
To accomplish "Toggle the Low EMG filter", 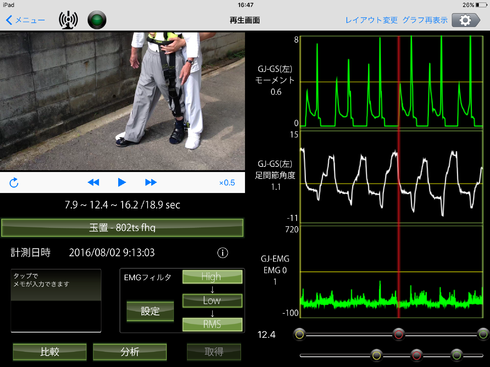I will point(212,300).
